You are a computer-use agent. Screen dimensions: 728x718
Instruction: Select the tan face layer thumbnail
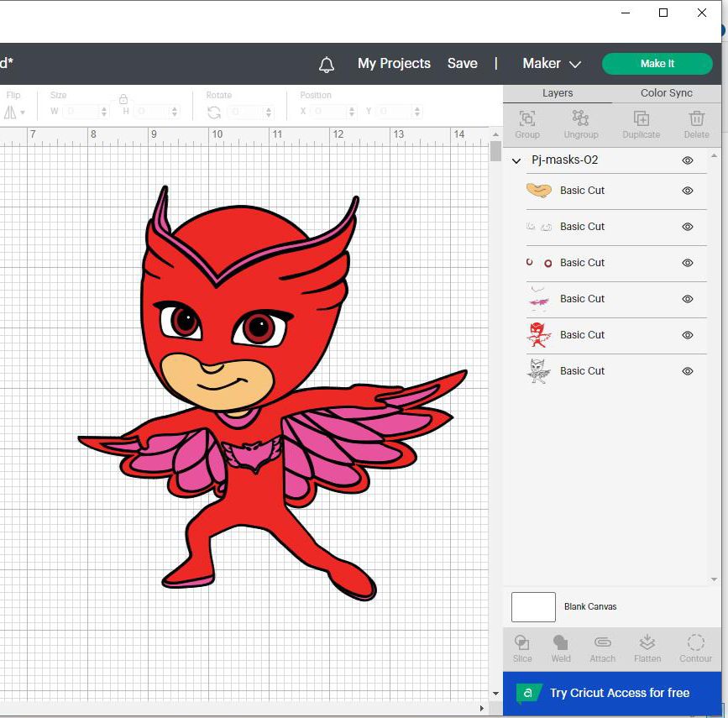(538, 191)
